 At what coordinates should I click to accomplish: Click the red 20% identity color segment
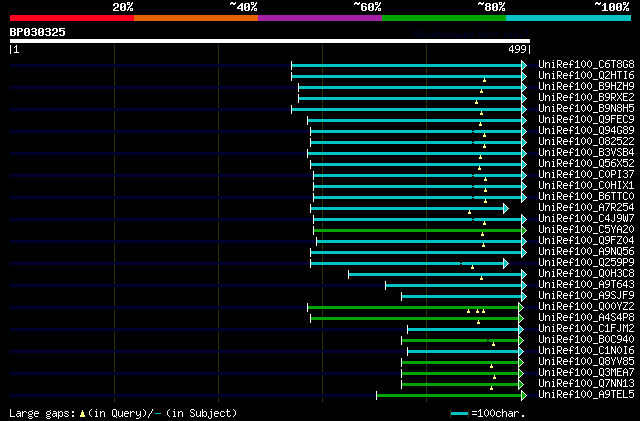click(72, 18)
